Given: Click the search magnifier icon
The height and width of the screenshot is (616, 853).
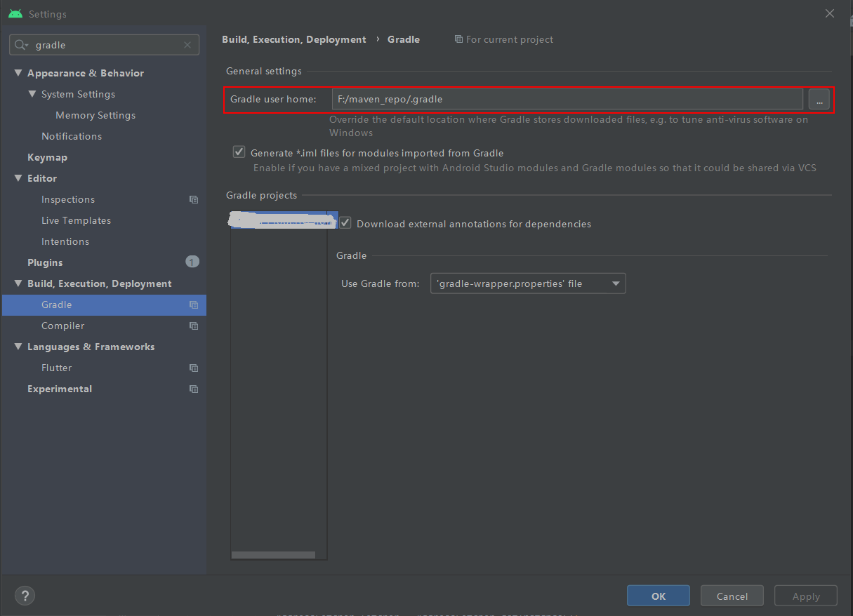Looking at the screenshot, I should pyautogui.click(x=21, y=45).
